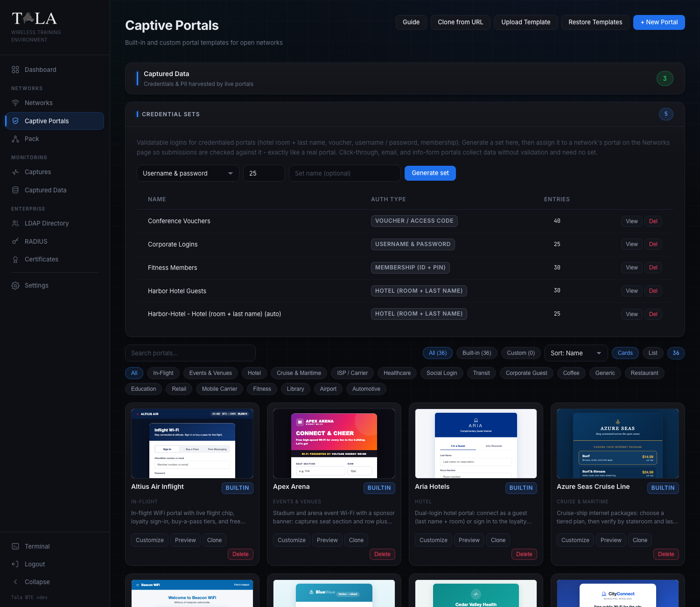
Task: Click the Pack nodes icon
Action: (15, 139)
